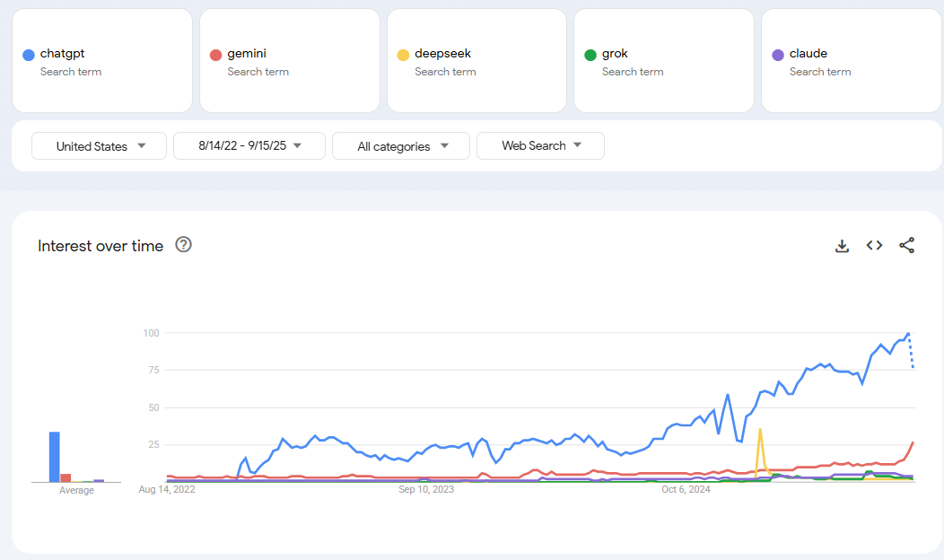Click the green grok color dot

pyautogui.click(x=590, y=55)
